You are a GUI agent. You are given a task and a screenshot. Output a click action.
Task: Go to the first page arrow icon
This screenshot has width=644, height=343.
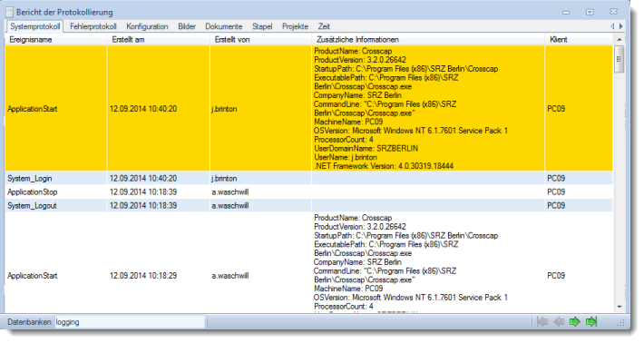(542, 321)
